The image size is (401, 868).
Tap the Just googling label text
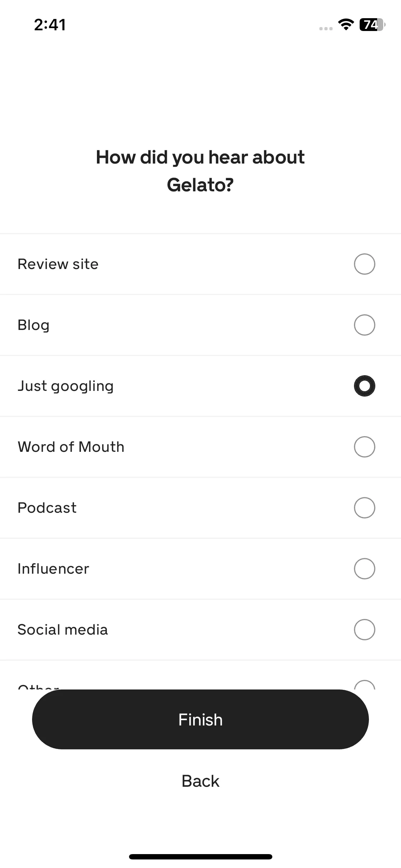66,386
